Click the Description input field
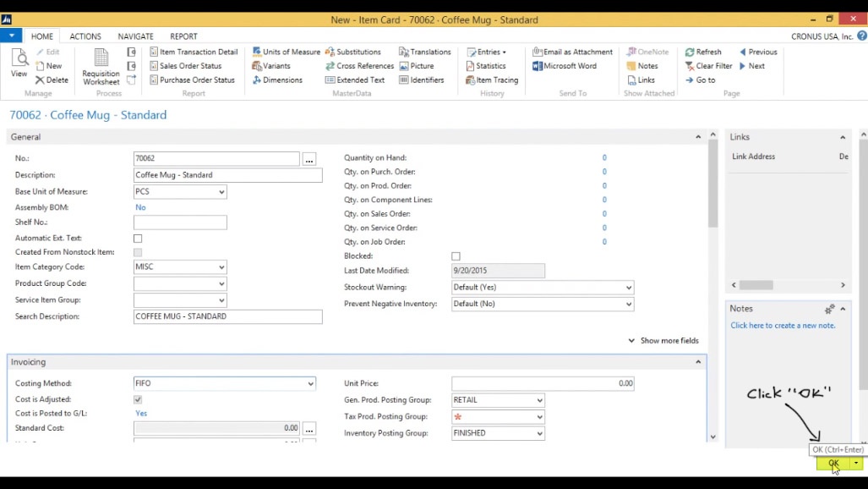Image resolution: width=868 pixels, height=489 pixels. click(x=227, y=175)
